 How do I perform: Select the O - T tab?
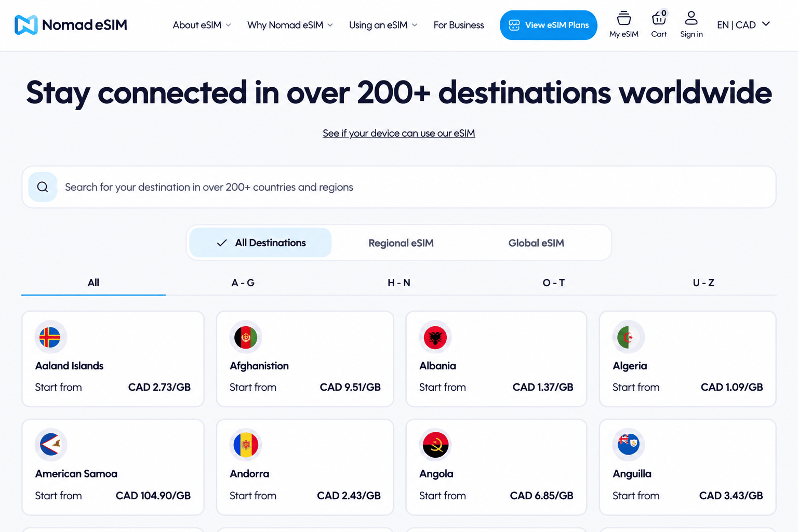click(x=553, y=283)
